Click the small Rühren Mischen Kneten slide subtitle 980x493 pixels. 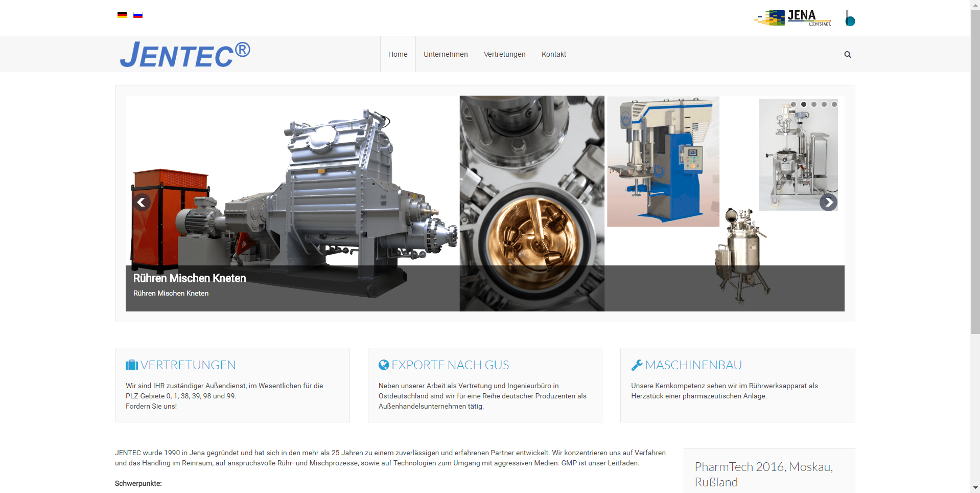(171, 293)
